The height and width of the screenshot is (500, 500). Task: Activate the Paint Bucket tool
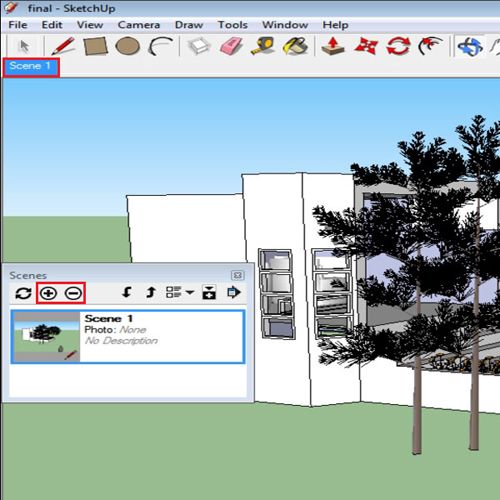(x=295, y=46)
